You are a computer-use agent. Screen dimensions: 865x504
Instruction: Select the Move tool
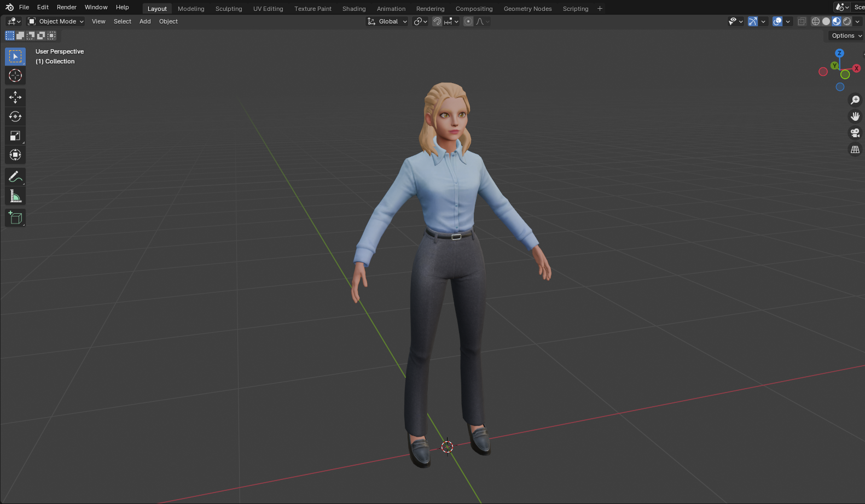click(x=15, y=97)
